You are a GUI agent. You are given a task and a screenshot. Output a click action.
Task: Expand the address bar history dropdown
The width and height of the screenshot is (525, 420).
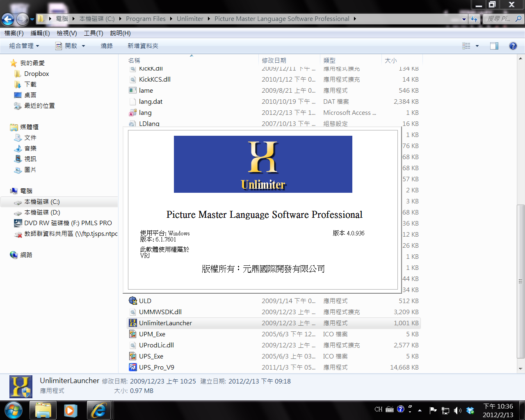tap(464, 19)
